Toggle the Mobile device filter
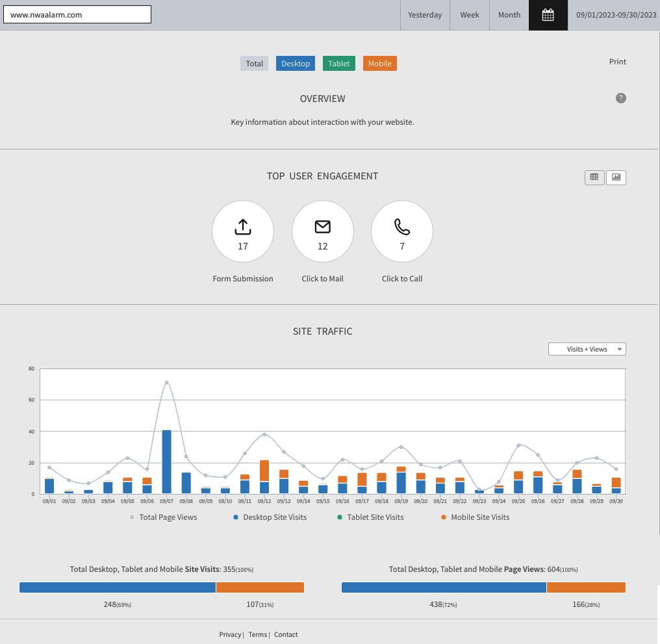The image size is (660, 644). click(379, 64)
